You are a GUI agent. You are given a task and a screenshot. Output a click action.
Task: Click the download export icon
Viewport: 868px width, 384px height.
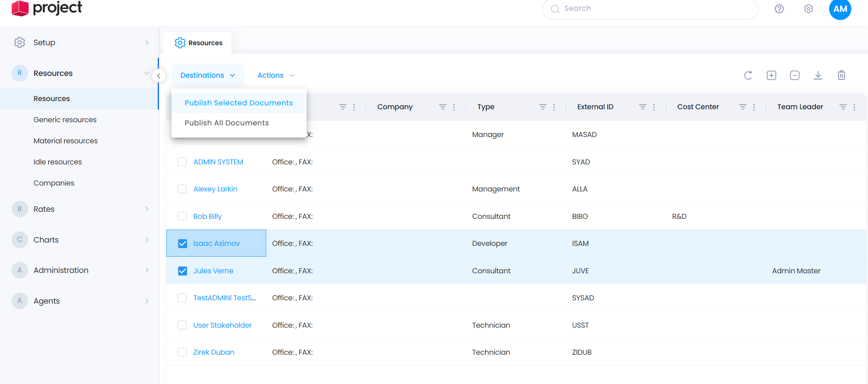coord(818,76)
